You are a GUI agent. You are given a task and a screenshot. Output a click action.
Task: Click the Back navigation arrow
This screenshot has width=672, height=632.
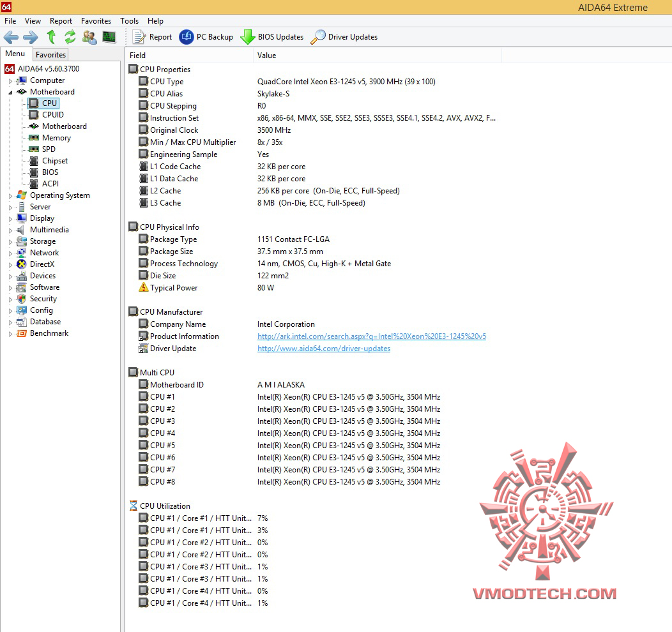pyautogui.click(x=11, y=37)
